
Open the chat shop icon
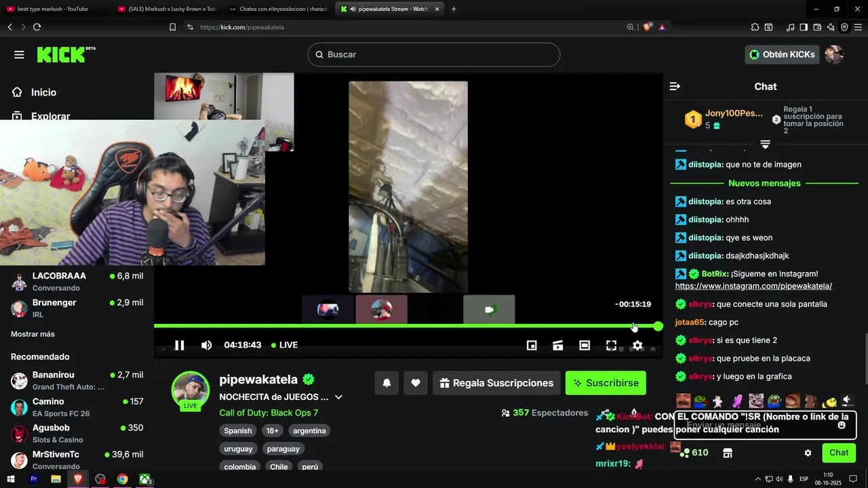728,453
